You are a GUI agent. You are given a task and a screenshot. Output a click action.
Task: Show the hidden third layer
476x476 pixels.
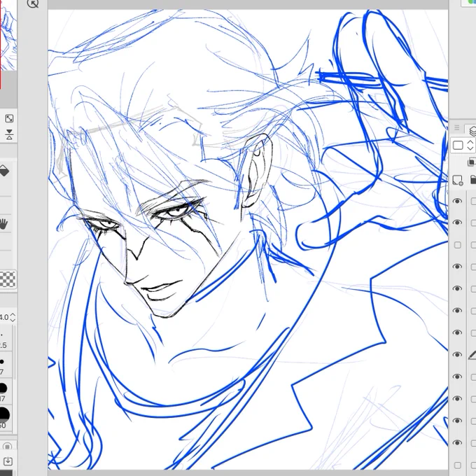click(458, 245)
